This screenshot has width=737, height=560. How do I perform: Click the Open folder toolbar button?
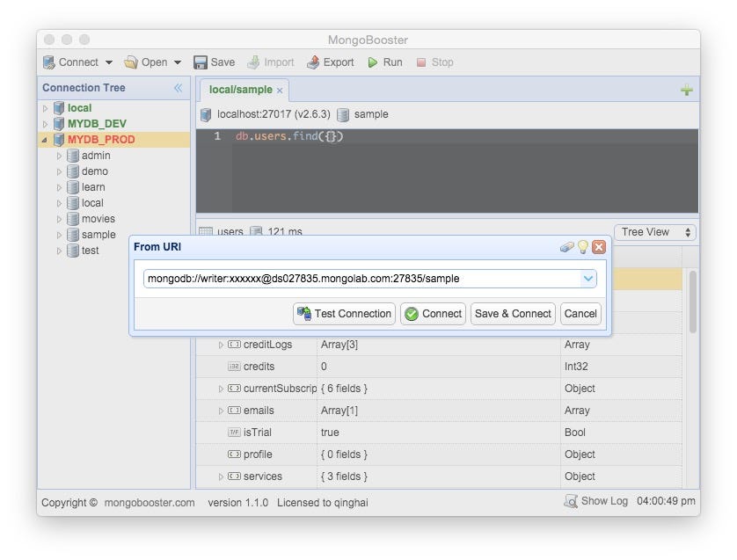pyautogui.click(x=145, y=62)
